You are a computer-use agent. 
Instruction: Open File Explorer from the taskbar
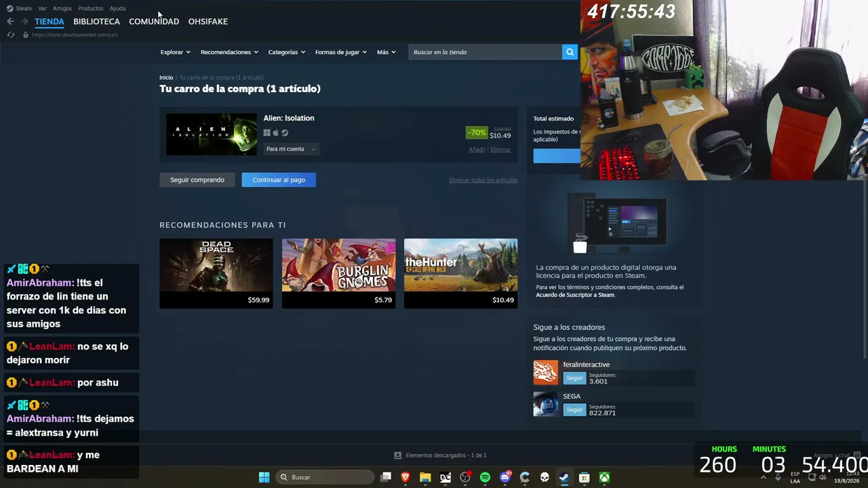[425, 477]
